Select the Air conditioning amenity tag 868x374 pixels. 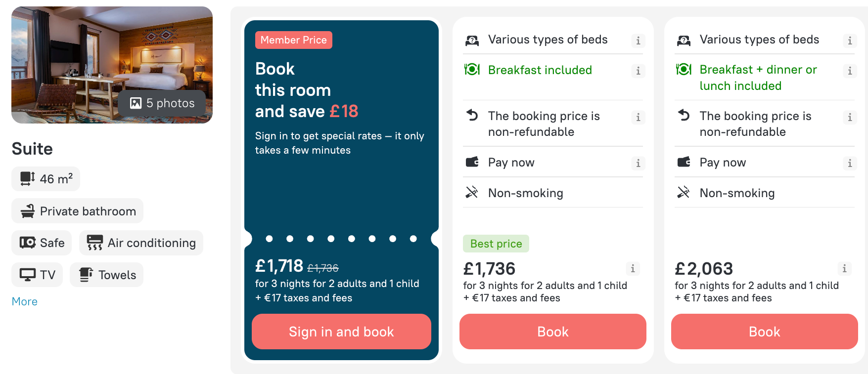[141, 243]
